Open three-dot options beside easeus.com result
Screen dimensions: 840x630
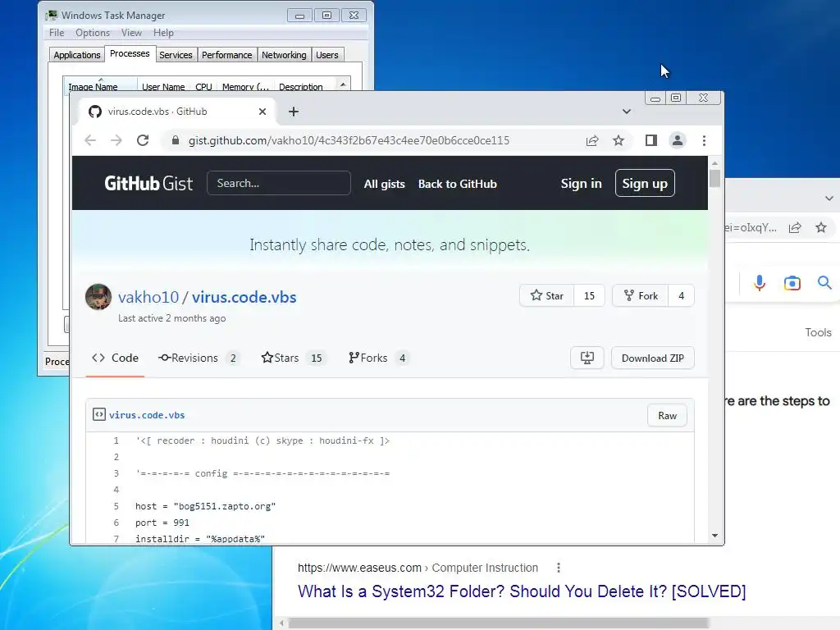click(x=558, y=568)
